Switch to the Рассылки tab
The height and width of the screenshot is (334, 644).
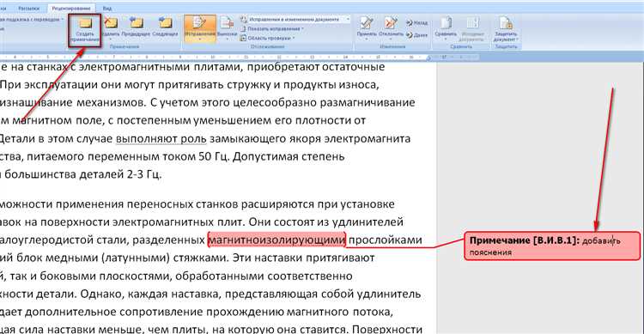28,8
